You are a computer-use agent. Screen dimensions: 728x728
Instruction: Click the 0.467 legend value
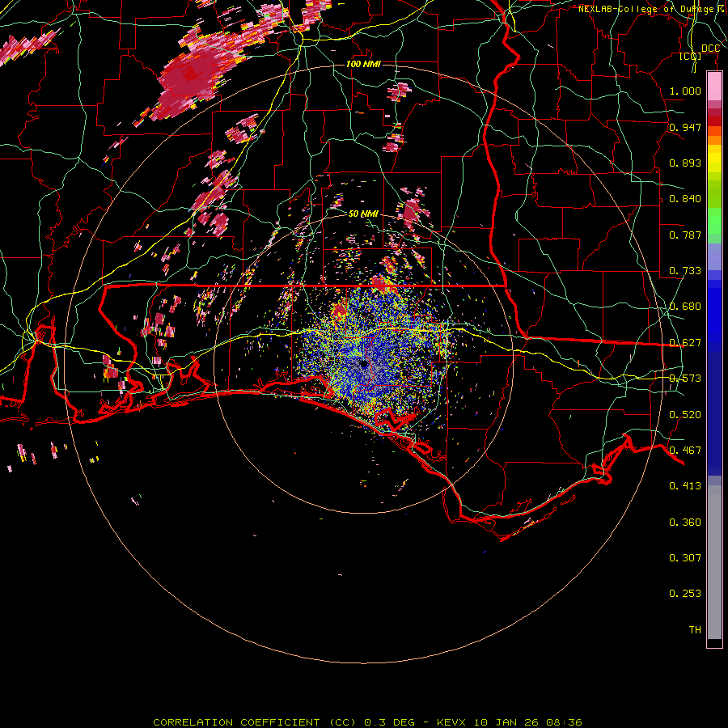685,451
